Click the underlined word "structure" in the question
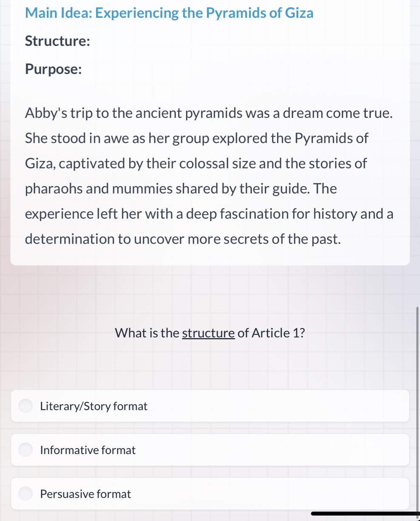 pyautogui.click(x=208, y=333)
